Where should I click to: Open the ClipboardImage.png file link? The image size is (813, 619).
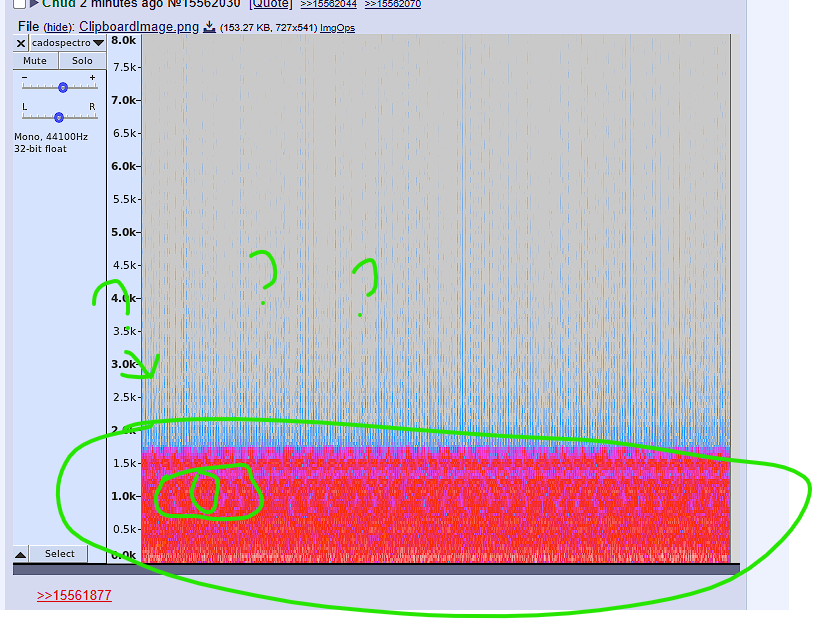pos(139,27)
